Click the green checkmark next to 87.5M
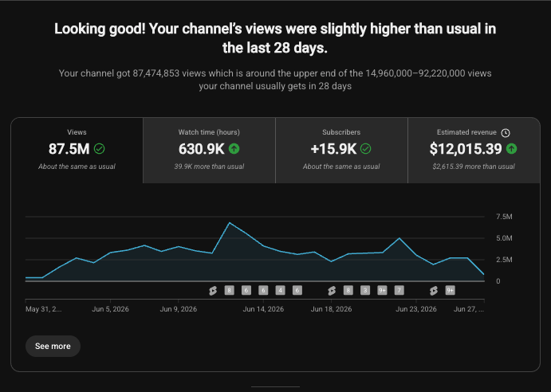 (100, 149)
